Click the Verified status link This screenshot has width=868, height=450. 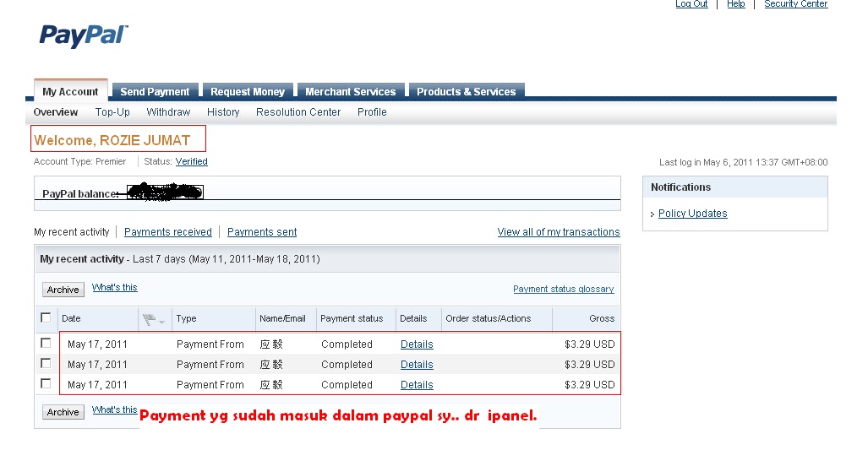pos(192,161)
